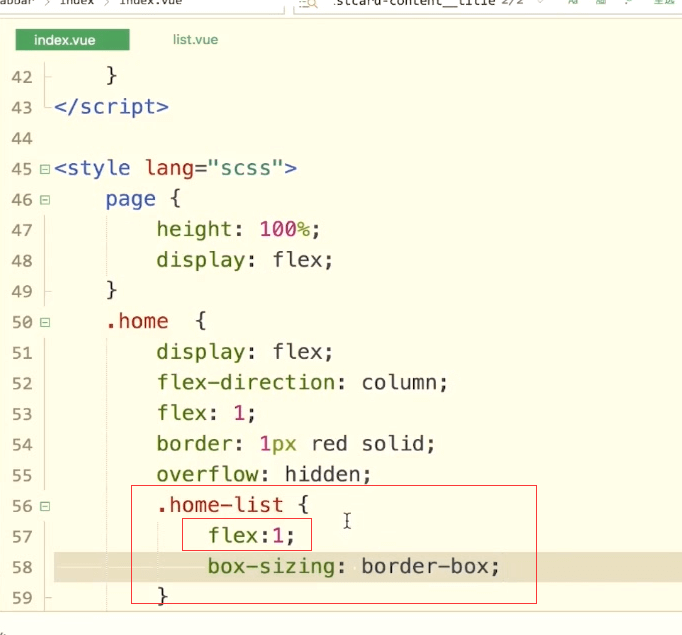Viewport: 682px width, 635px height.
Task: Collapse the .home-list rule at line 56
Action: tap(45, 507)
